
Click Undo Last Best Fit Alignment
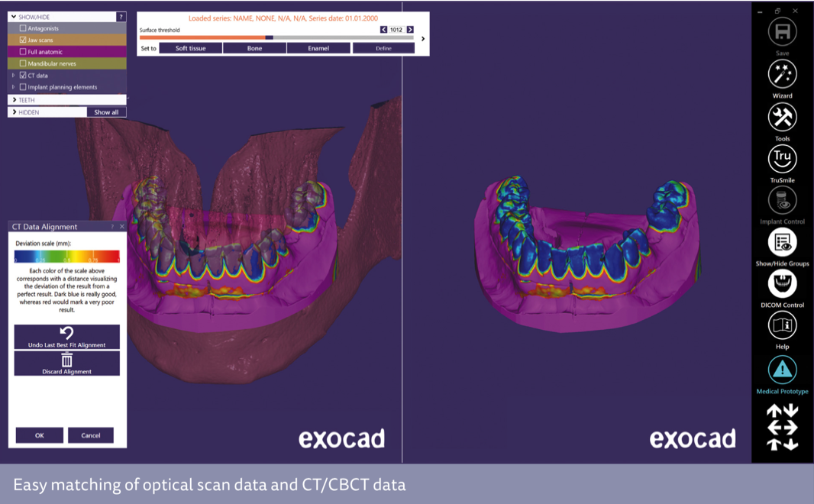[67, 337]
